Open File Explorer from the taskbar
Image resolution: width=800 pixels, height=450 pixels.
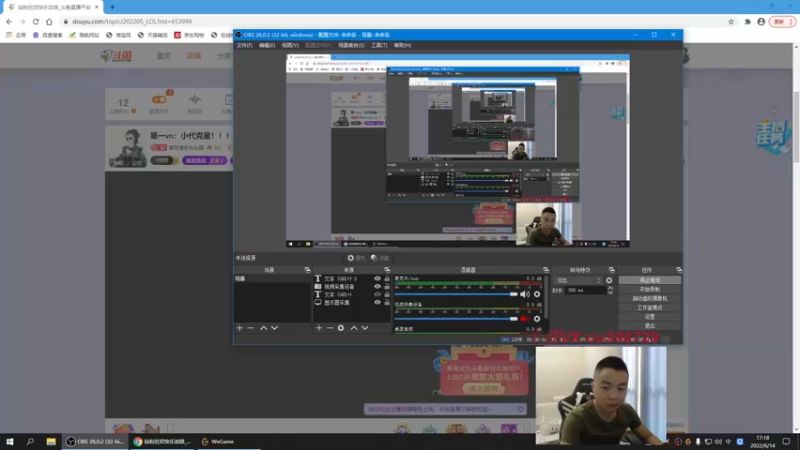click(51, 441)
